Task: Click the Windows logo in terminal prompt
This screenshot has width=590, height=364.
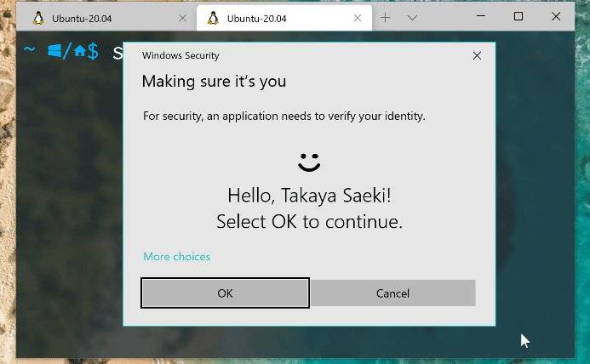Action: point(54,51)
